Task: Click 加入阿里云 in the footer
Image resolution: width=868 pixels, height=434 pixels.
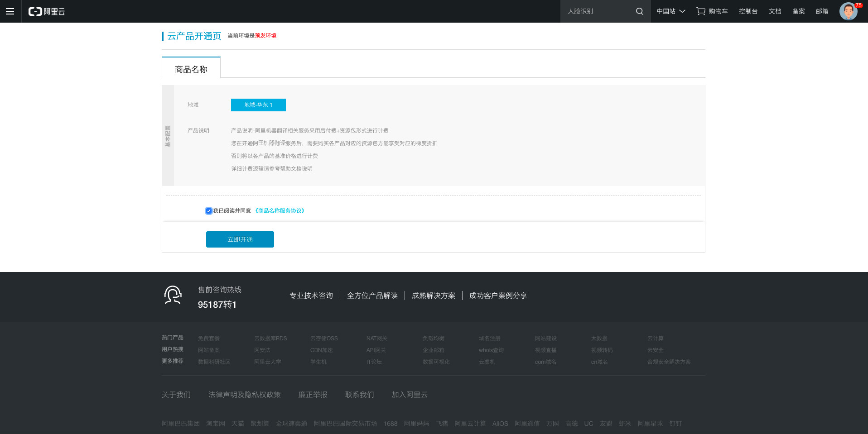Action: [410, 395]
